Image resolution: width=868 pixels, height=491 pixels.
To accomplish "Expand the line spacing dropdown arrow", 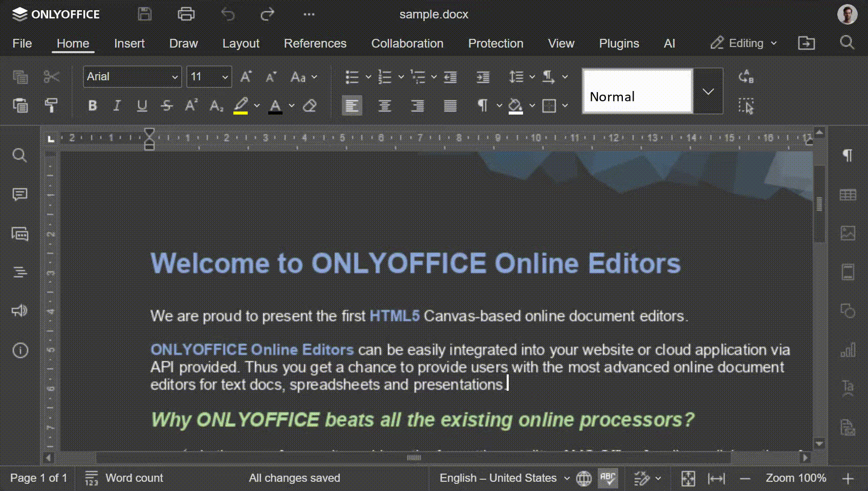I will pos(532,77).
